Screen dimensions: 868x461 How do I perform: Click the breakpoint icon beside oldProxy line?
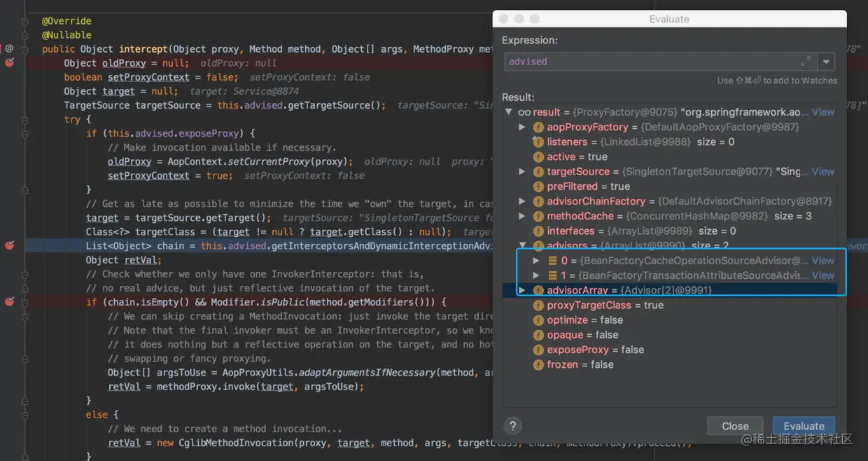coord(10,63)
